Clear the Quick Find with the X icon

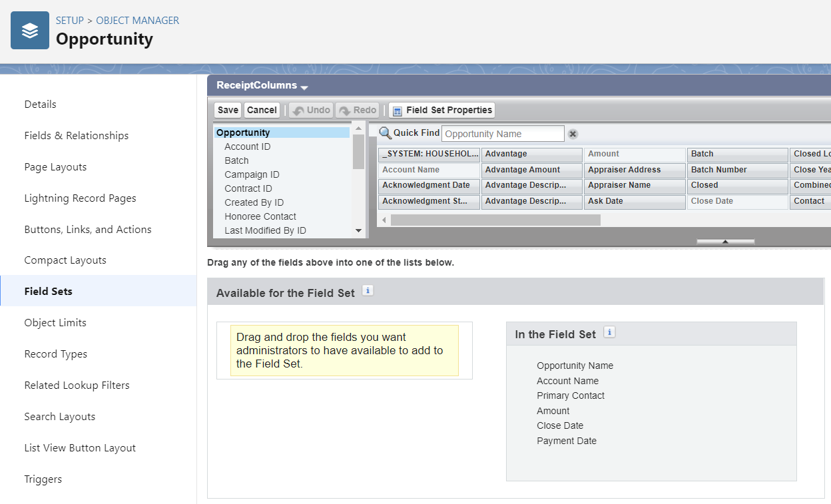(x=573, y=134)
